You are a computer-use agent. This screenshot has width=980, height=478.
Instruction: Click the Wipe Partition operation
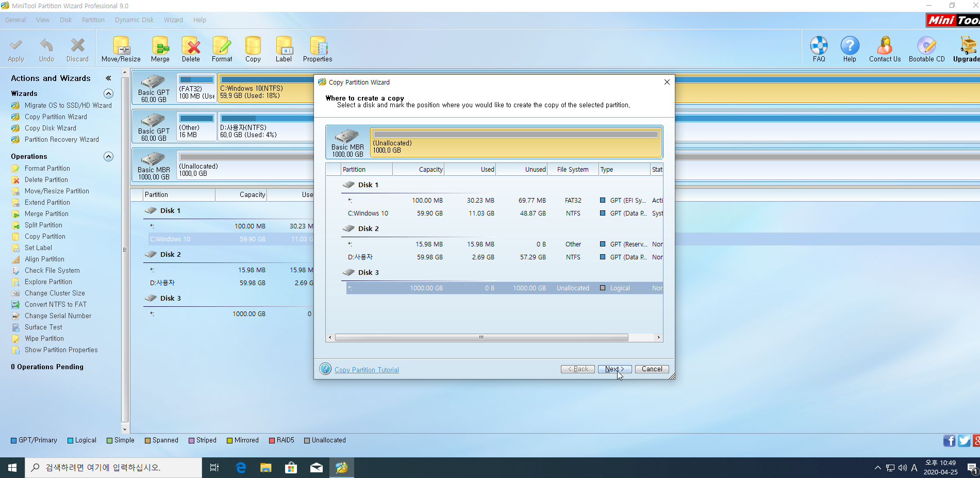coord(44,338)
